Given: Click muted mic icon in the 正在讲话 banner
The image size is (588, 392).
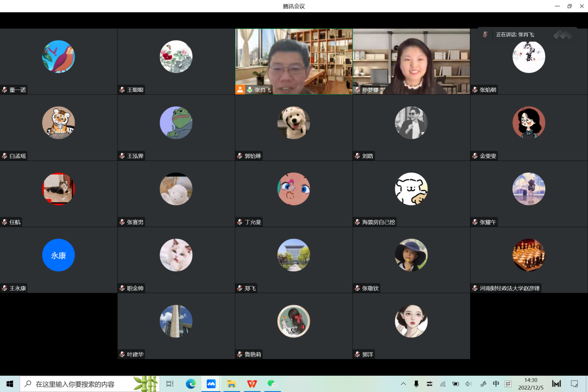Looking at the screenshot, I should click(x=485, y=34).
